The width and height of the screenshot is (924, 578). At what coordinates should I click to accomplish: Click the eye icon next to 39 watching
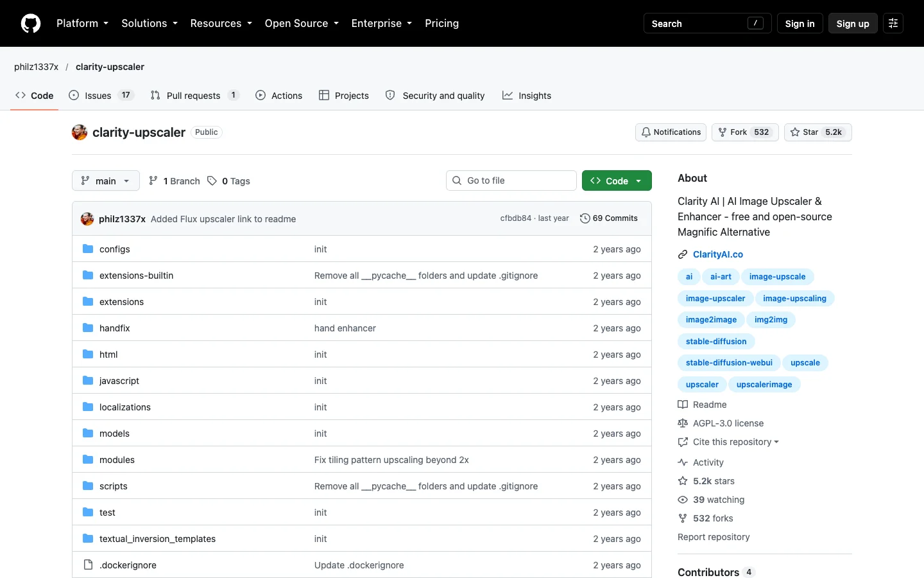coord(683,500)
